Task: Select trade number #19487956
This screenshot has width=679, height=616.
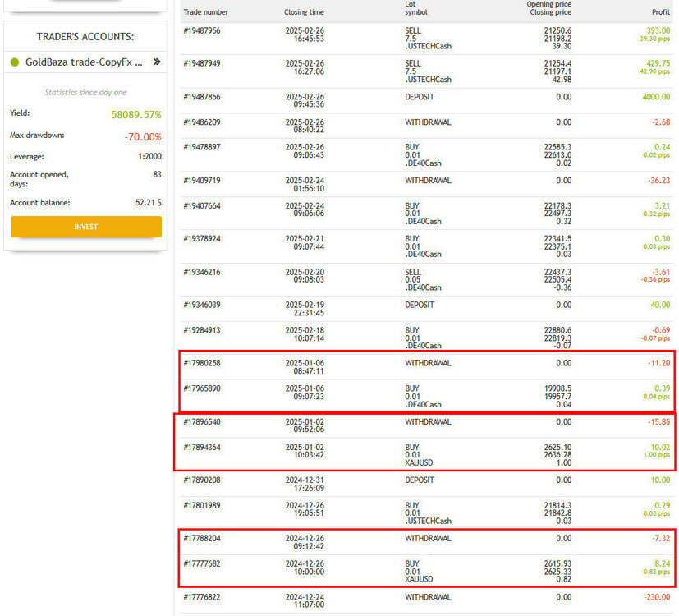Action: tap(202, 30)
